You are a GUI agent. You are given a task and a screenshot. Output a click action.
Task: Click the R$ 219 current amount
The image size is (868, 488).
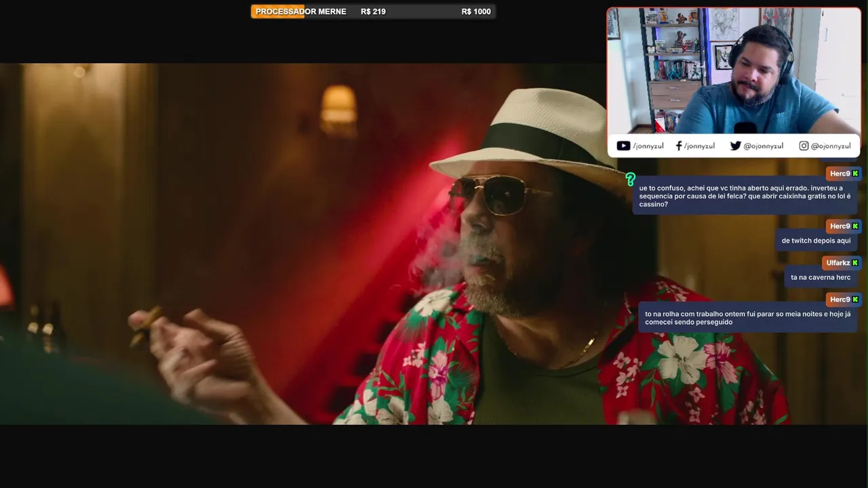[373, 12]
